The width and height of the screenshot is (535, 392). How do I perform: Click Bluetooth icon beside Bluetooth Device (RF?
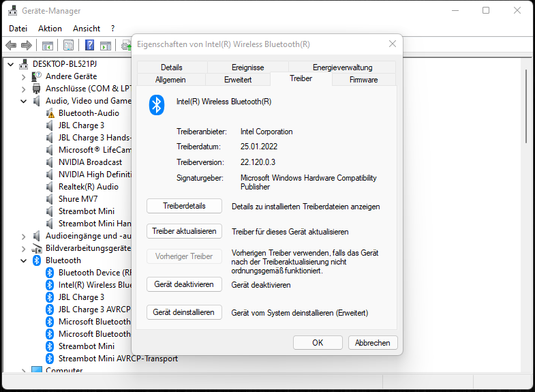click(50, 273)
